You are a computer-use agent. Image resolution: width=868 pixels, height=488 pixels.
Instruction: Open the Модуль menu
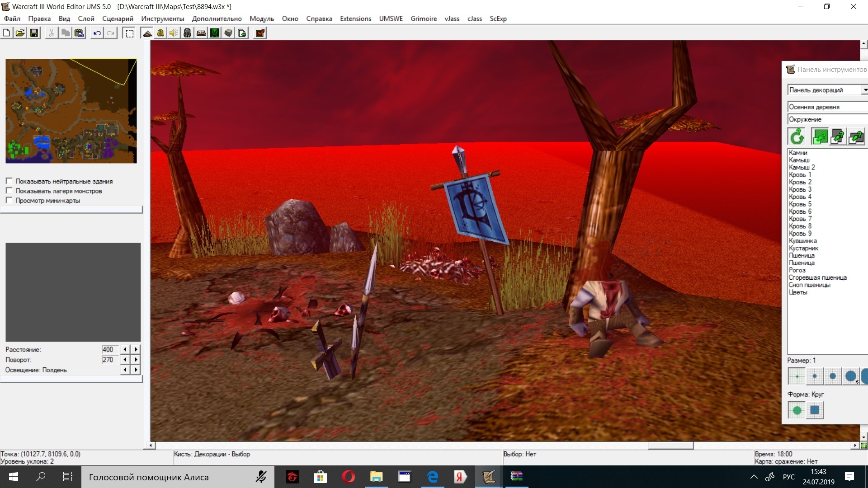(262, 19)
